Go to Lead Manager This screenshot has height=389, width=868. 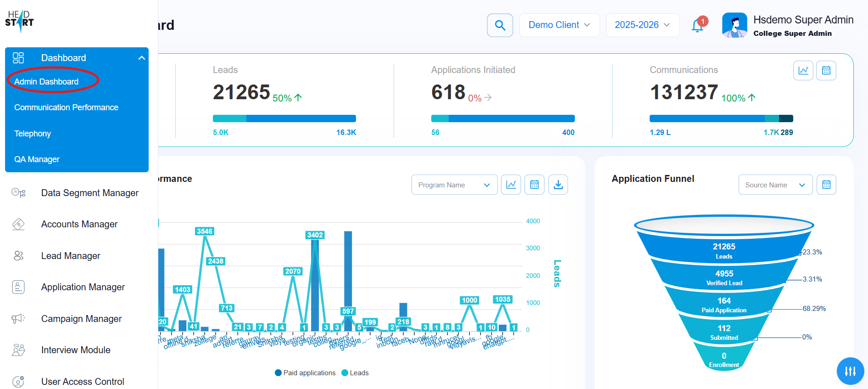click(71, 256)
